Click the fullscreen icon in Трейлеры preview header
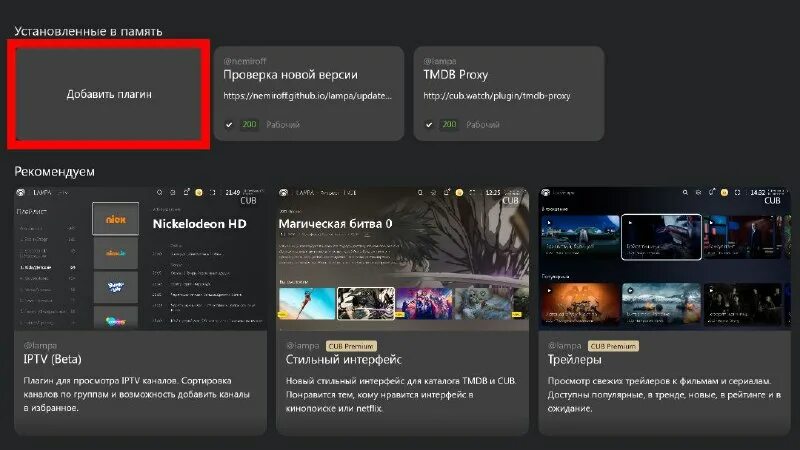Screen dimensions: 800x450 [737, 192]
